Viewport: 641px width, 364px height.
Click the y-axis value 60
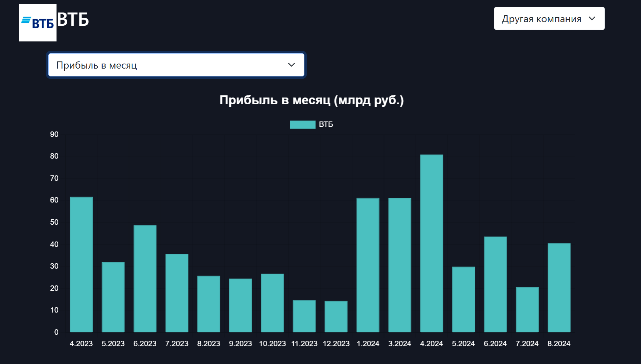[x=54, y=200]
